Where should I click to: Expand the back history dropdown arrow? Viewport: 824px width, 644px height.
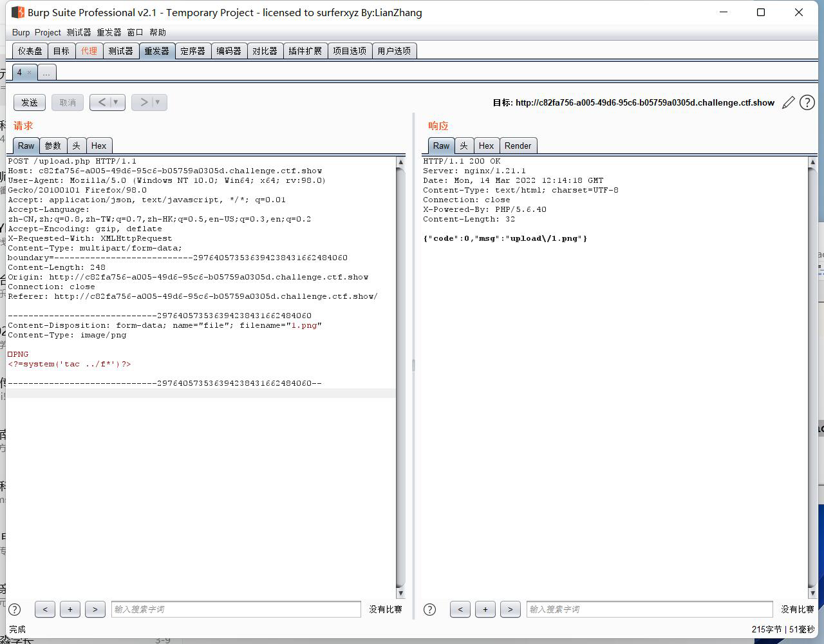pyautogui.click(x=117, y=102)
